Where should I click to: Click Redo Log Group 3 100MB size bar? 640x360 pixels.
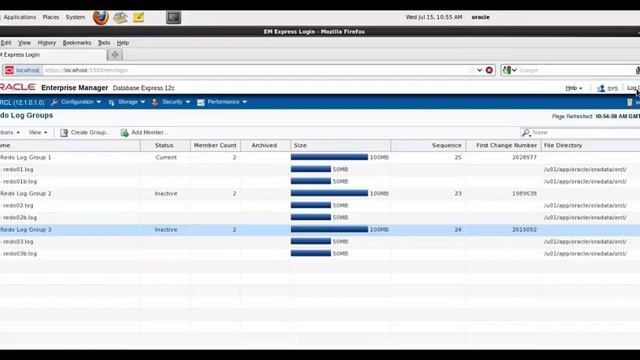point(329,230)
